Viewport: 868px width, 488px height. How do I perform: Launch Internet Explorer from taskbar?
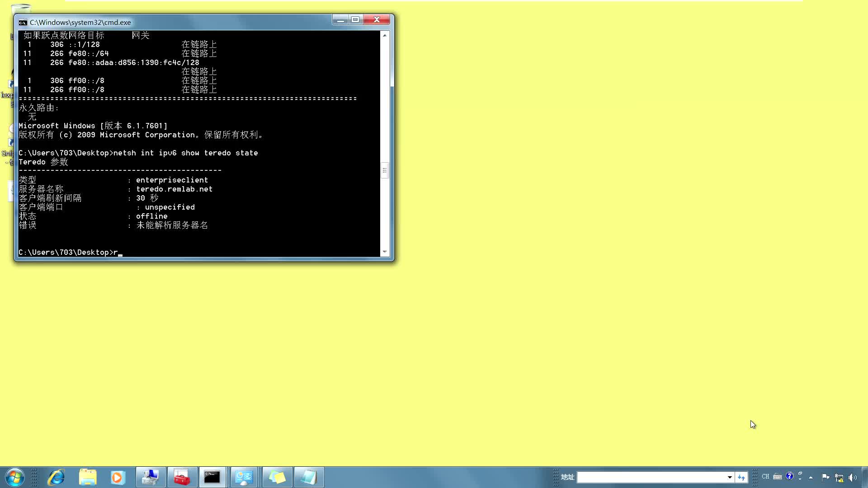pyautogui.click(x=56, y=477)
